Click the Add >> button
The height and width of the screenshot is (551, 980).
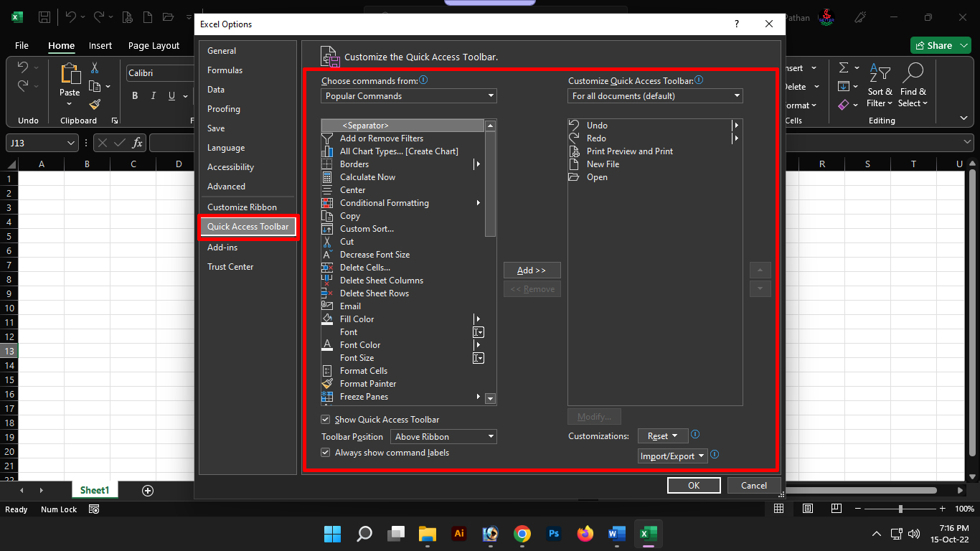[532, 270]
